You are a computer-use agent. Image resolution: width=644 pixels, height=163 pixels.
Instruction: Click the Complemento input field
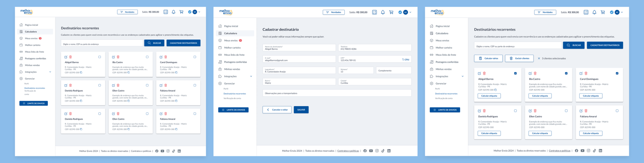tap(394, 70)
